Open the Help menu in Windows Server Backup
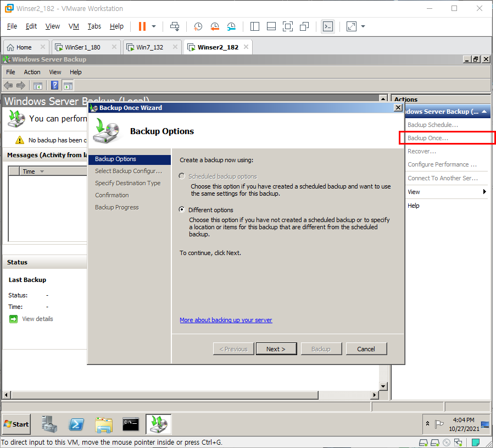 pyautogui.click(x=76, y=72)
